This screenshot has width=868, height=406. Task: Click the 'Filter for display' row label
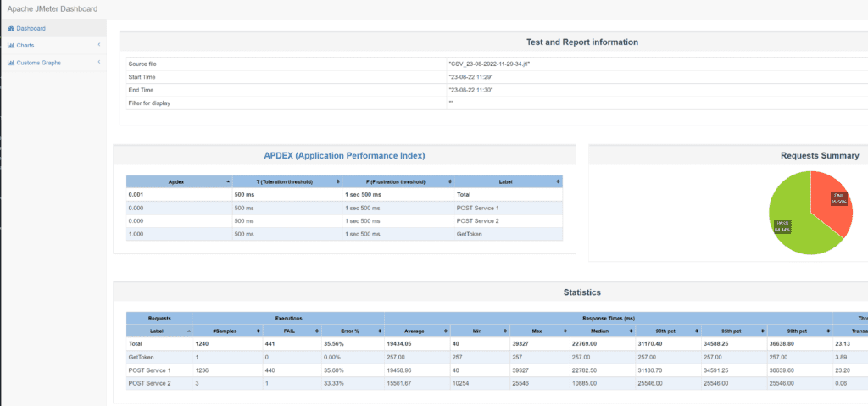[x=149, y=103]
